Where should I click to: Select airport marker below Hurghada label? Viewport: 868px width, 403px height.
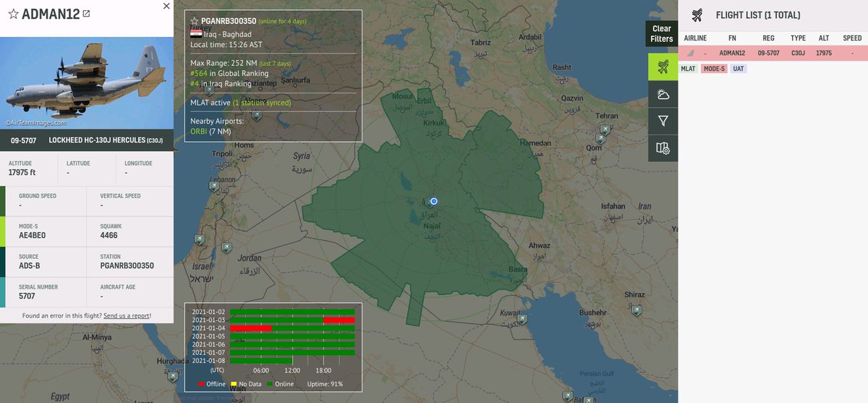point(172,376)
